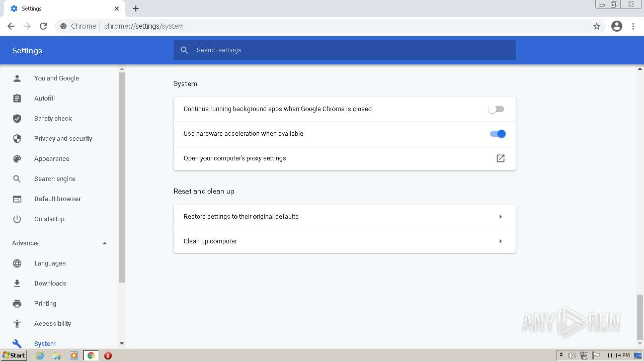Click Open your computer's proxy settings text

(235, 158)
